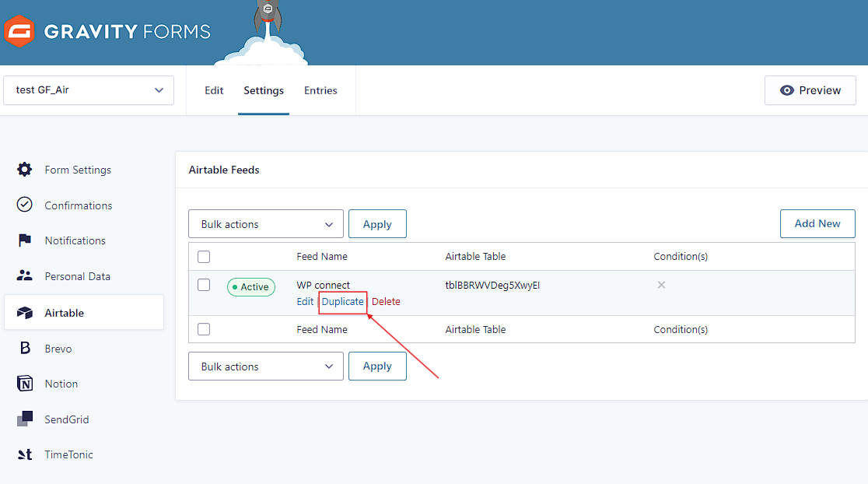Click the Notifications flag icon
868x484 pixels.
[x=24, y=240]
